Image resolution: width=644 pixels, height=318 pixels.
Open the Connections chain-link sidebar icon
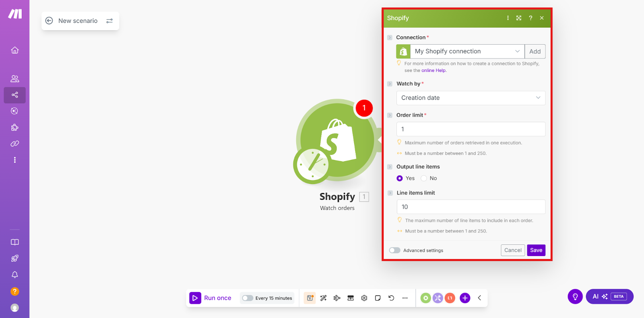(15, 144)
